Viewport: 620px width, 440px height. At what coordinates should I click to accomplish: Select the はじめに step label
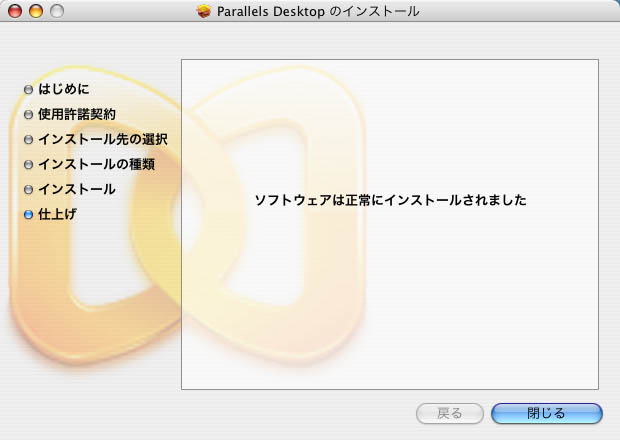click(63, 89)
